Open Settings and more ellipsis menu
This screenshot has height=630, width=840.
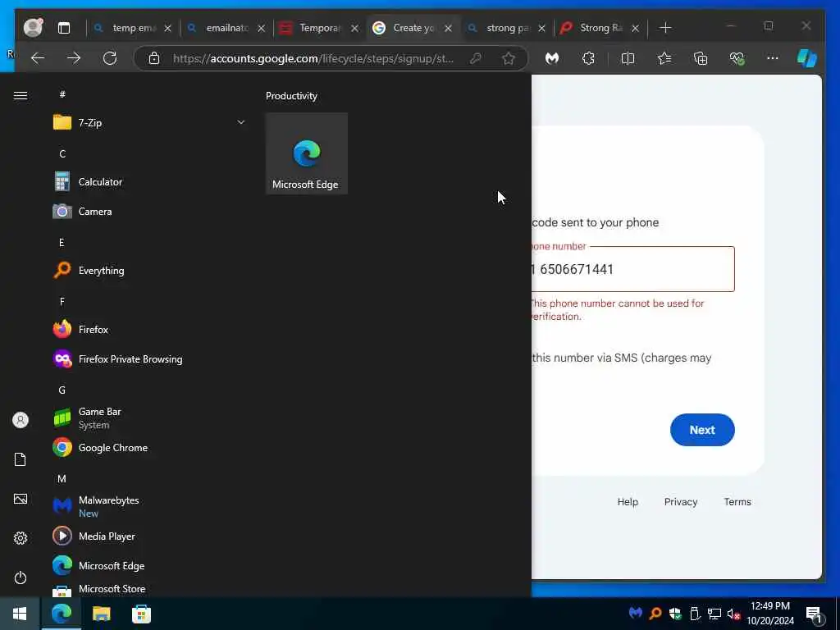click(773, 58)
